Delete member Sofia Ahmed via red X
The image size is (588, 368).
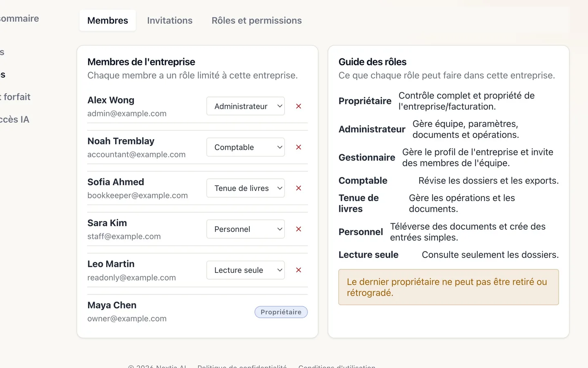pyautogui.click(x=298, y=188)
